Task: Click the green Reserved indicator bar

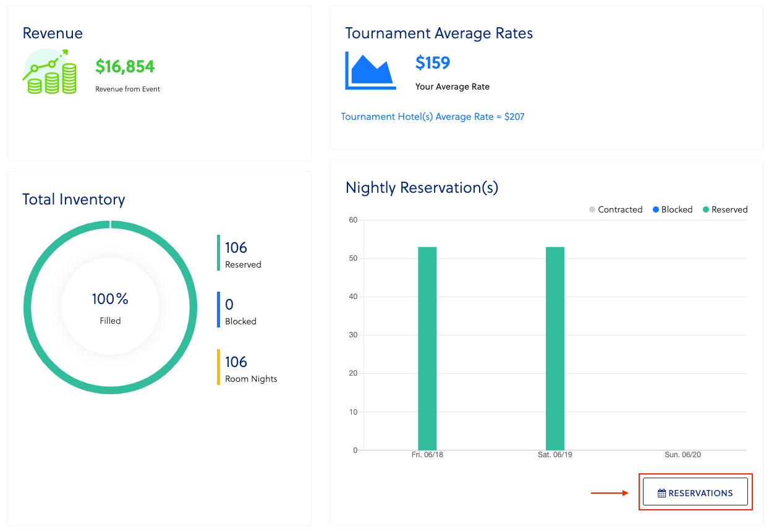Action: (x=218, y=253)
